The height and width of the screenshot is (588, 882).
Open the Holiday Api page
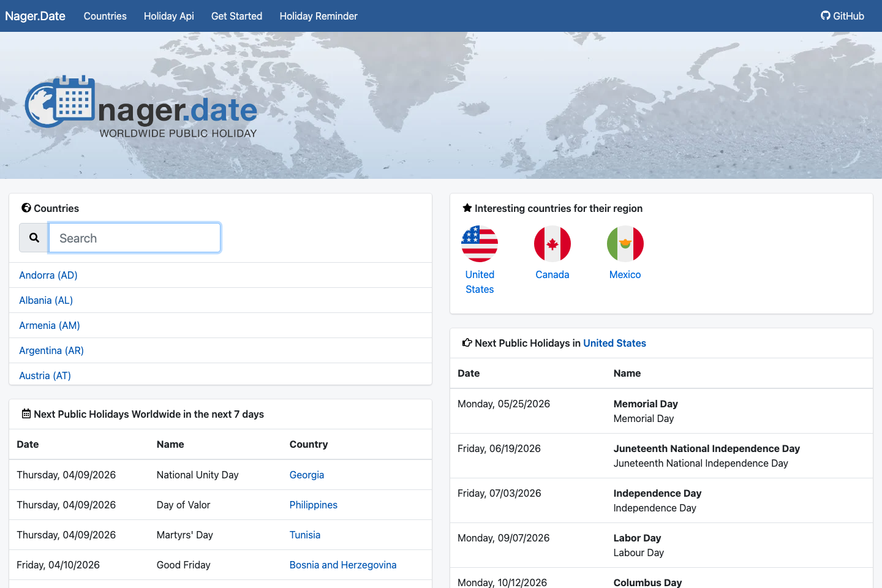pyautogui.click(x=168, y=16)
